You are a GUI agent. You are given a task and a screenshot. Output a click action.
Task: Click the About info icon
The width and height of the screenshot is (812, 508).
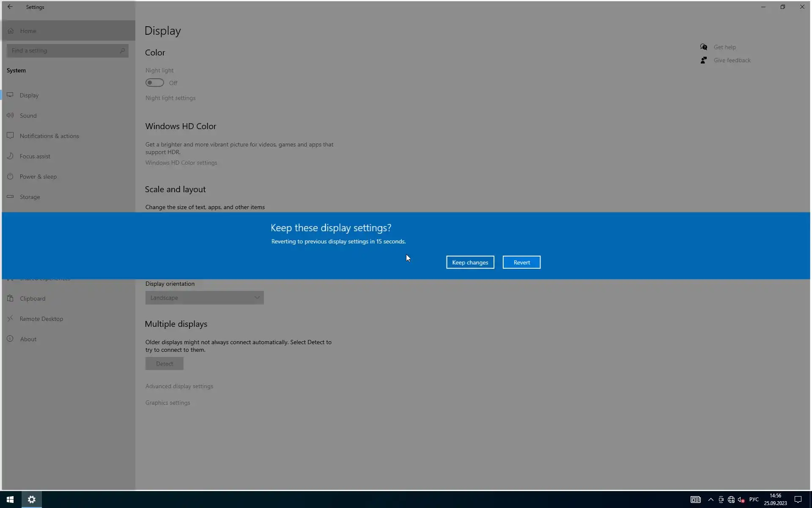click(10, 339)
